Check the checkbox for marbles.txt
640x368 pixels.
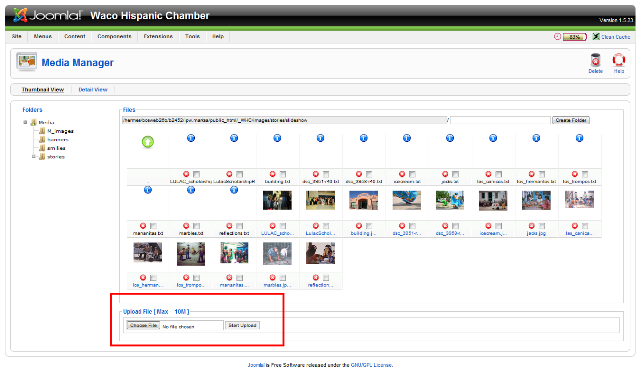coord(197,226)
